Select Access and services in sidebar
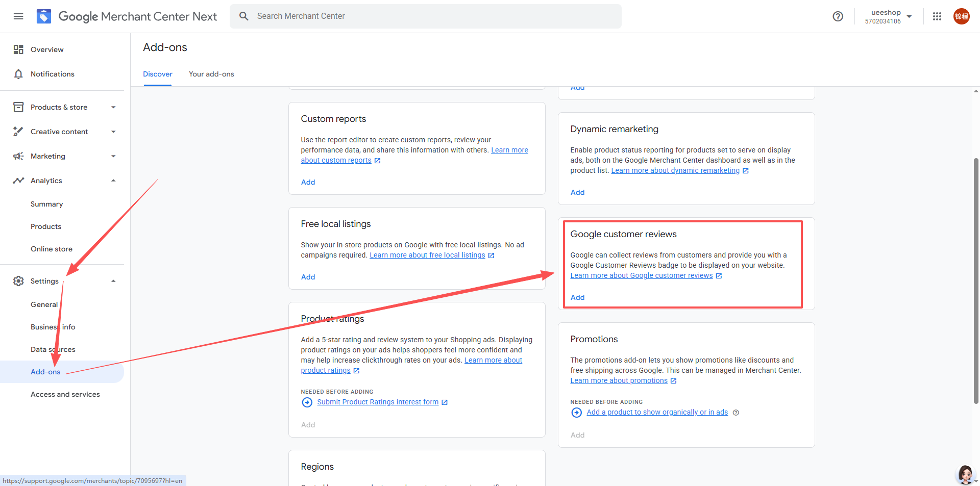This screenshot has height=486, width=980. tap(65, 394)
